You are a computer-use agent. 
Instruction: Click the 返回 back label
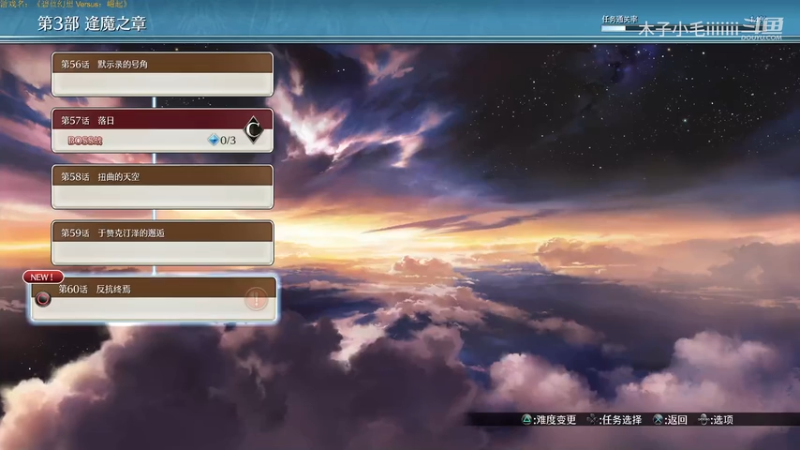point(678,420)
